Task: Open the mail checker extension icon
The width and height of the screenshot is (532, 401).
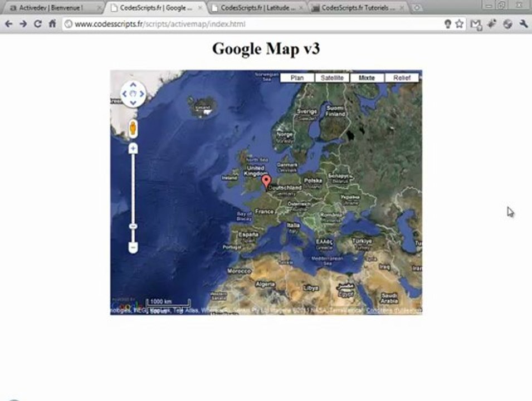Action: pyautogui.click(x=476, y=25)
